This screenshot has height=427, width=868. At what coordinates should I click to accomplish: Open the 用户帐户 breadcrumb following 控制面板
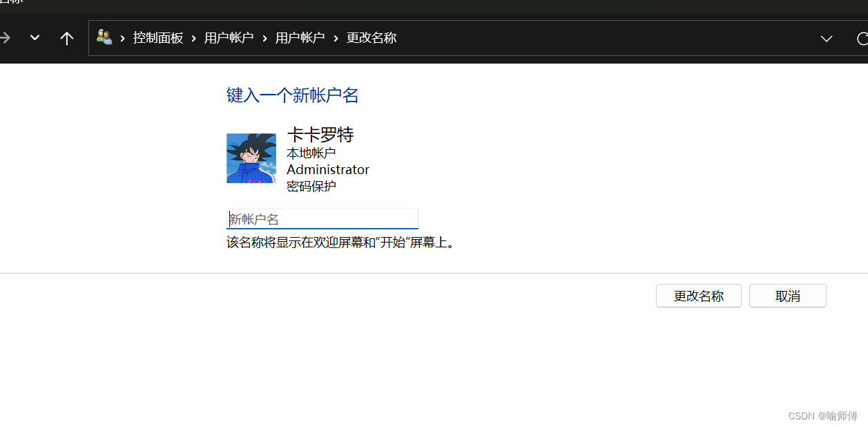(x=229, y=38)
